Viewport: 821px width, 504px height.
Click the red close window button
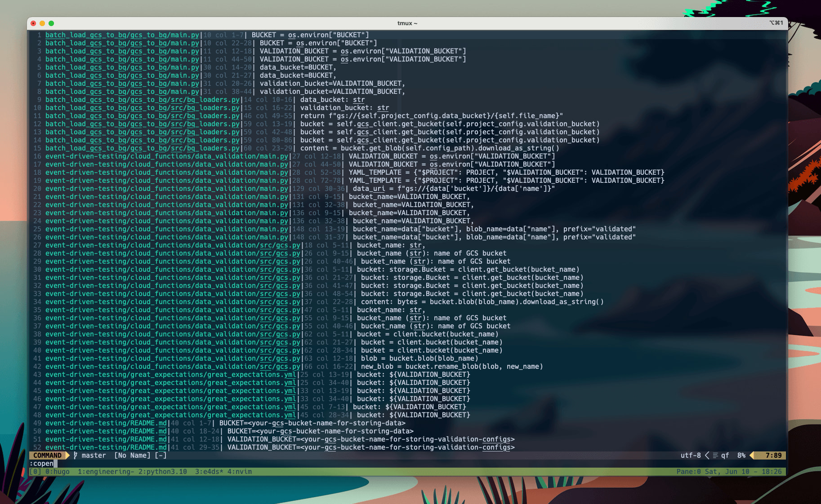33,23
